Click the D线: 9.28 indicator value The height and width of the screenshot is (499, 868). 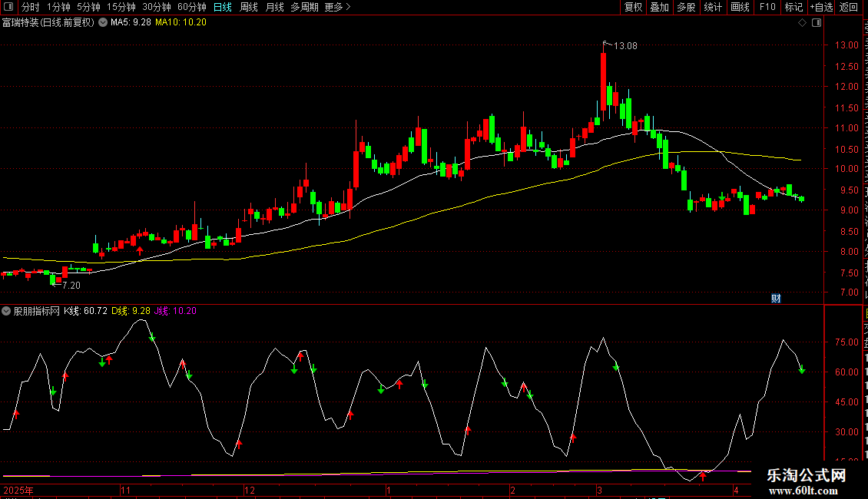coord(131,311)
